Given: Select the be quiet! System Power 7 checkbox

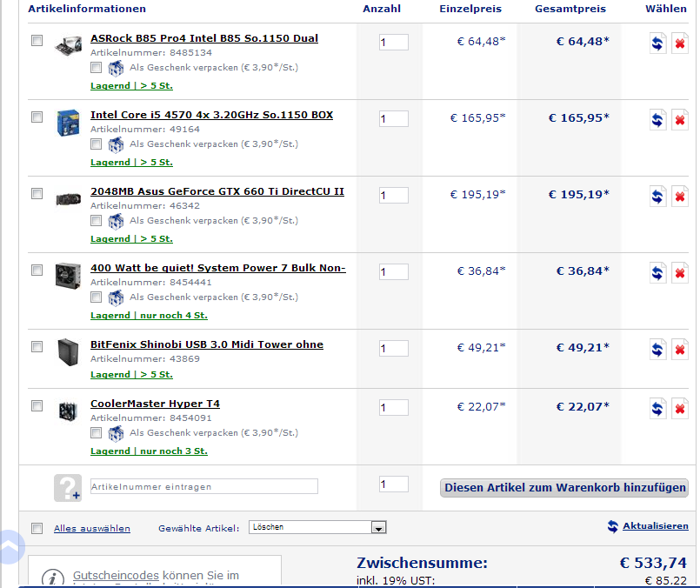Looking at the screenshot, I should tap(37, 271).
